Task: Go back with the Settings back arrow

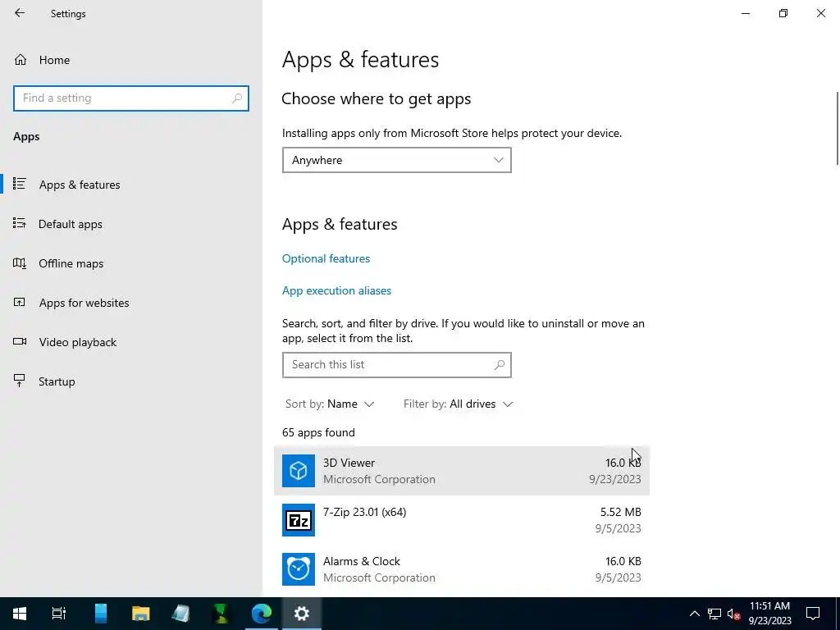Action: point(20,13)
